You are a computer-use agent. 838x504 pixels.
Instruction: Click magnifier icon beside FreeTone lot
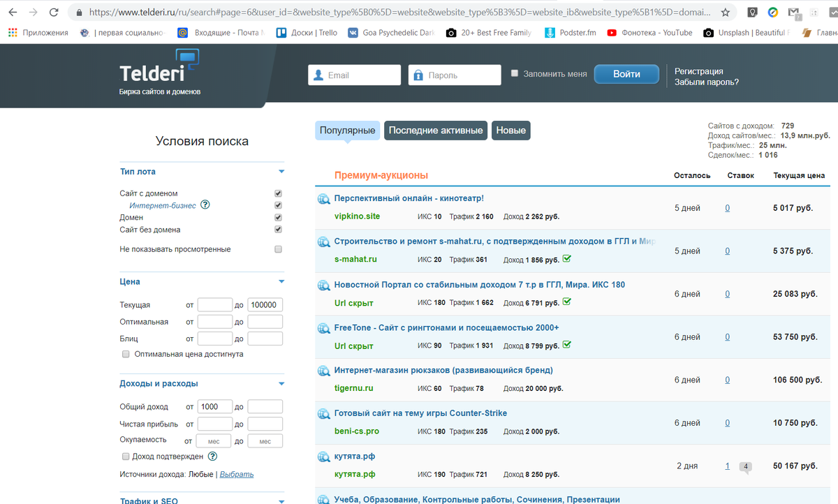pos(324,329)
